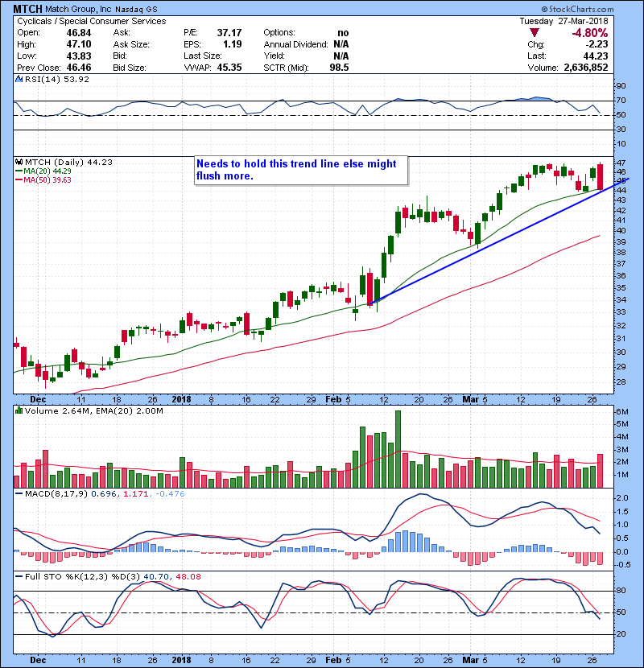This screenshot has height=668, width=644.
Task: Select the Volume value 2,636,852
Action: (585, 68)
